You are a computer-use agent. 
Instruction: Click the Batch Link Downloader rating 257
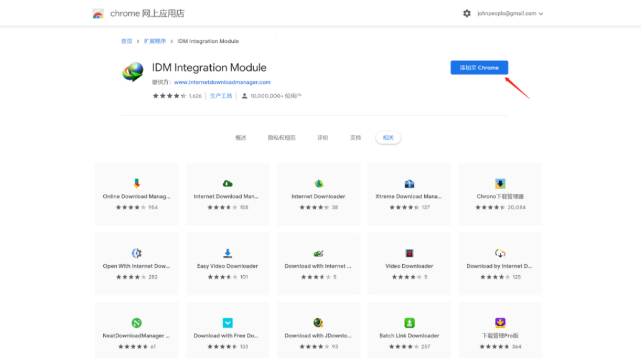[426, 347]
